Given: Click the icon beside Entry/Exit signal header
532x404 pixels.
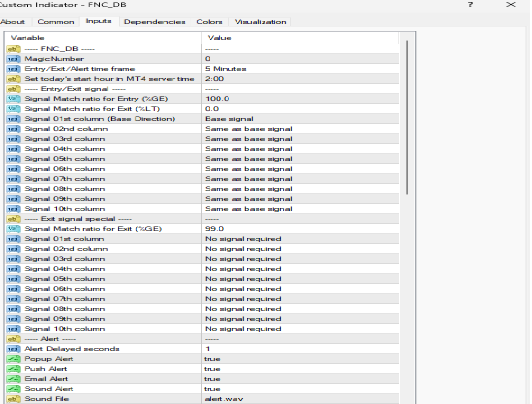Looking at the screenshot, I should [x=13, y=89].
